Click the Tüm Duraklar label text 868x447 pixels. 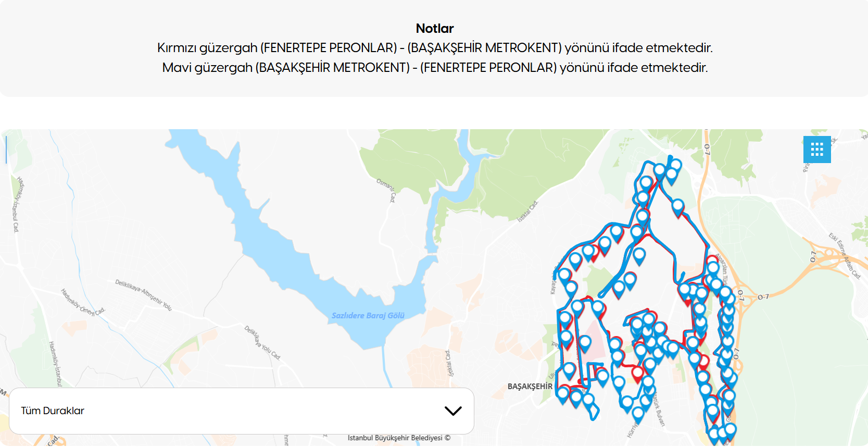[53, 411]
